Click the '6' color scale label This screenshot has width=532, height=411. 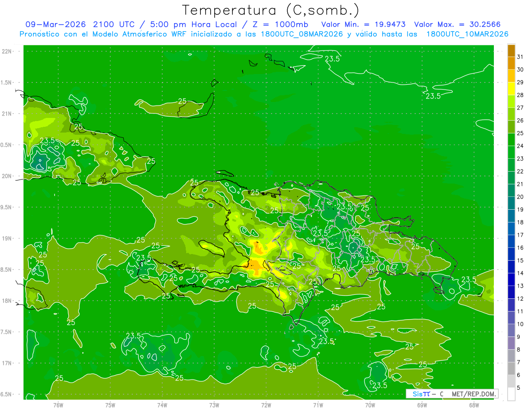pos(519,375)
